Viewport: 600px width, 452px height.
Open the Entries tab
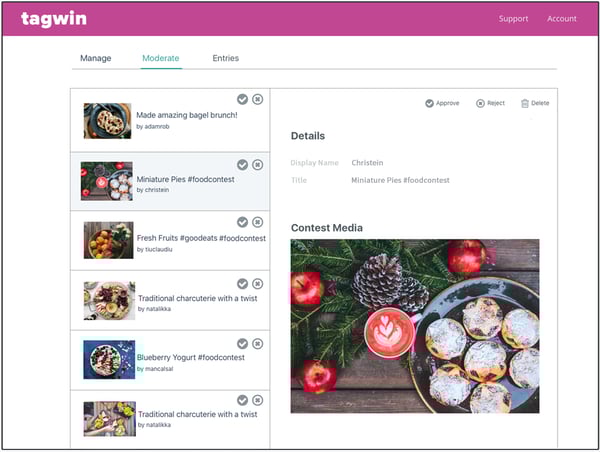coord(226,58)
